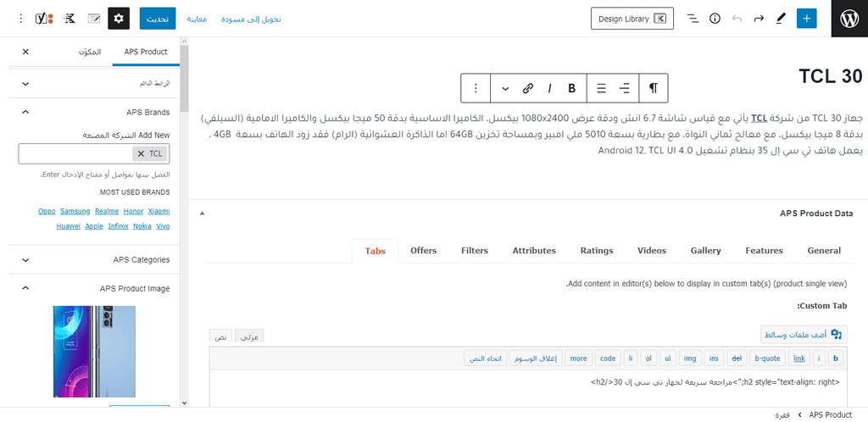The height and width of the screenshot is (422, 868).
Task: Click the undo arrow icon
Action: [737, 19]
